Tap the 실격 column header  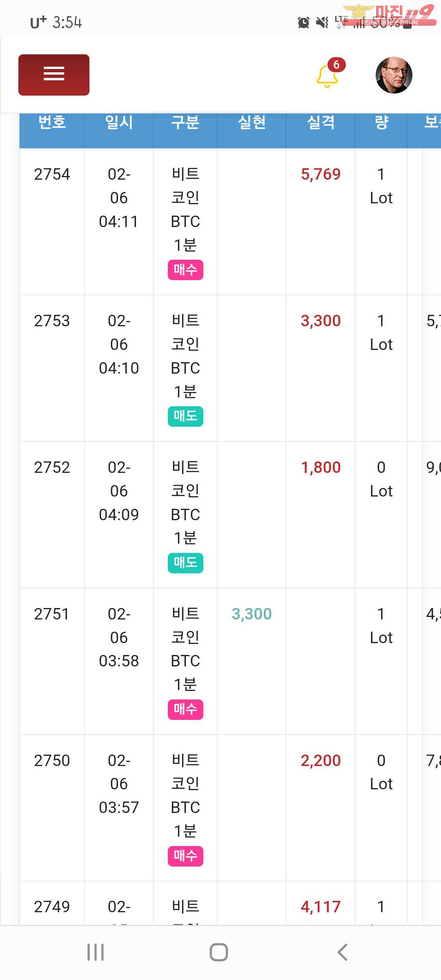[321, 122]
